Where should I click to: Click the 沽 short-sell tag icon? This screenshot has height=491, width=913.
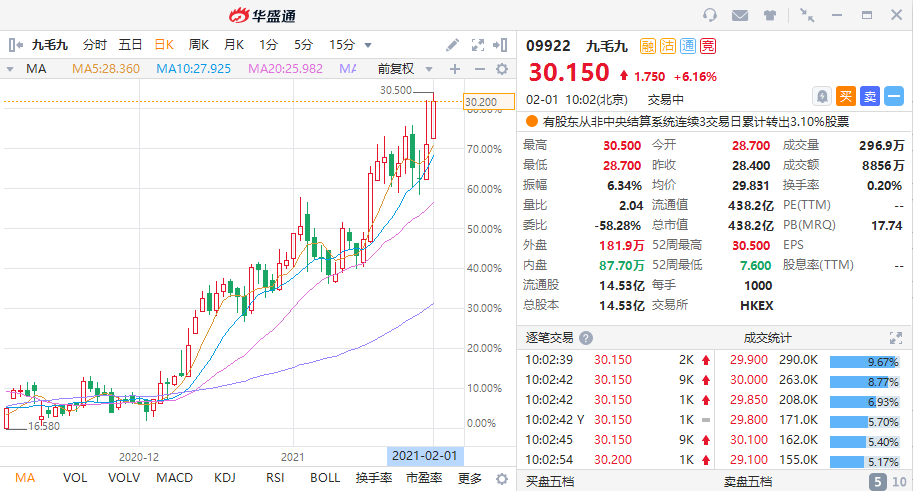[x=668, y=46]
